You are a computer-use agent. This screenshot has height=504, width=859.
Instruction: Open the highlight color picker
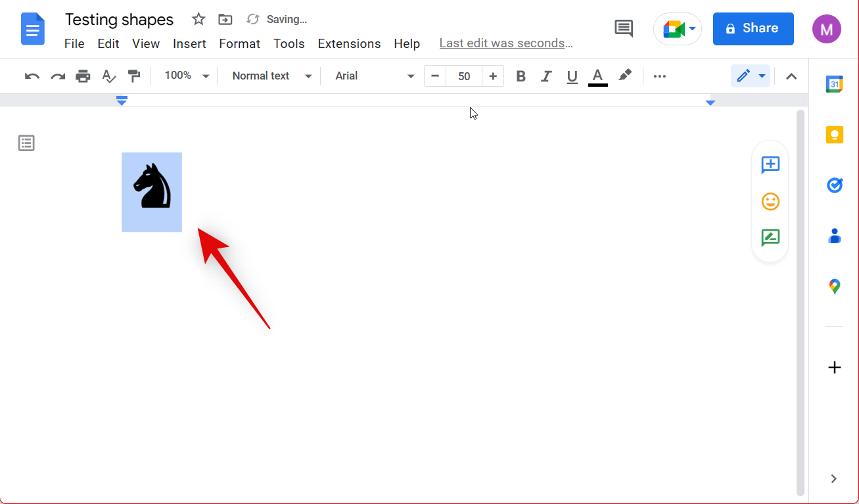(x=625, y=76)
